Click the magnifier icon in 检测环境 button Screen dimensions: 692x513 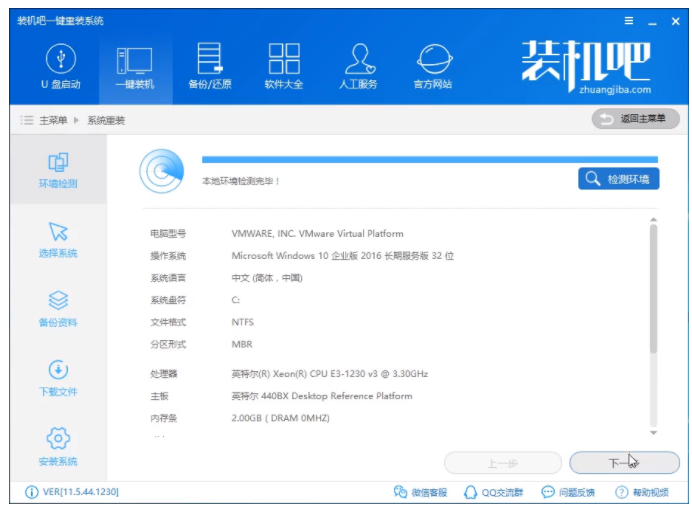pos(592,178)
